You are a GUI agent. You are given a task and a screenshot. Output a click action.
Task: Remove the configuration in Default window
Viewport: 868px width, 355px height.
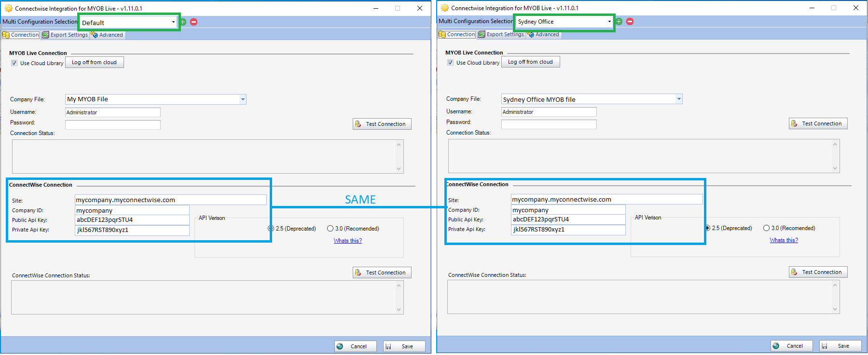click(x=193, y=22)
